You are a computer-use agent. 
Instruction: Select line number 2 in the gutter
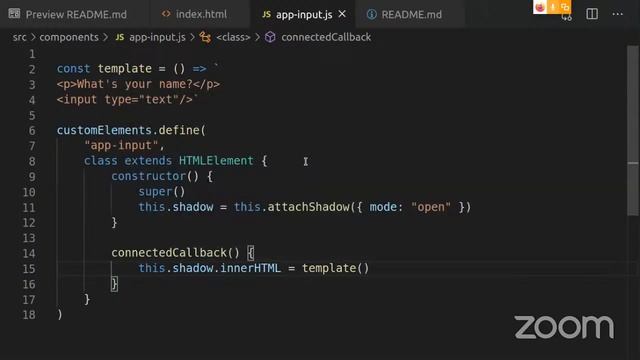[x=32, y=69]
